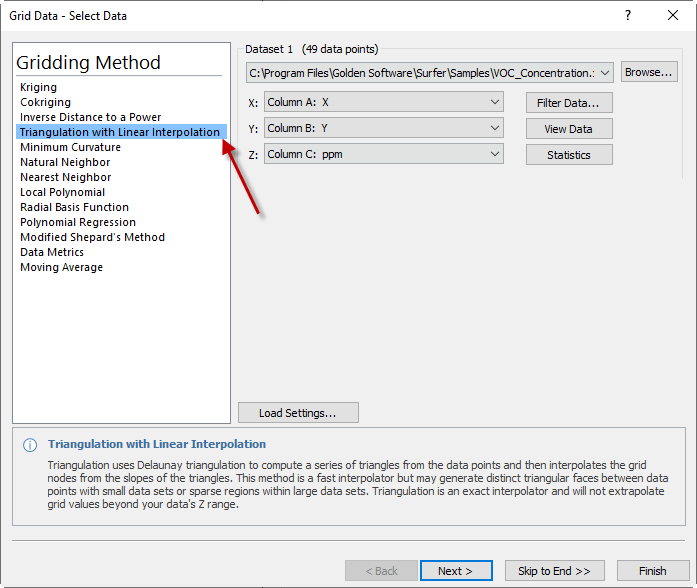Click Load Settings... button
697x588 pixels.
point(298,413)
